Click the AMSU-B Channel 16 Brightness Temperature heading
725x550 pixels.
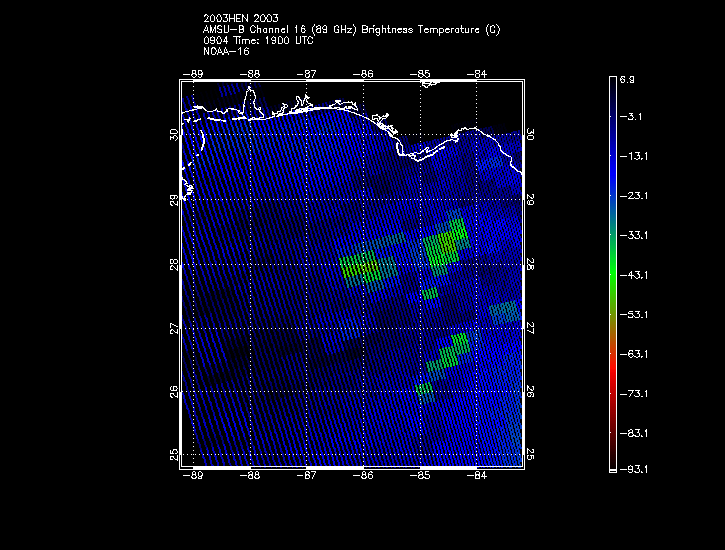[351, 30]
